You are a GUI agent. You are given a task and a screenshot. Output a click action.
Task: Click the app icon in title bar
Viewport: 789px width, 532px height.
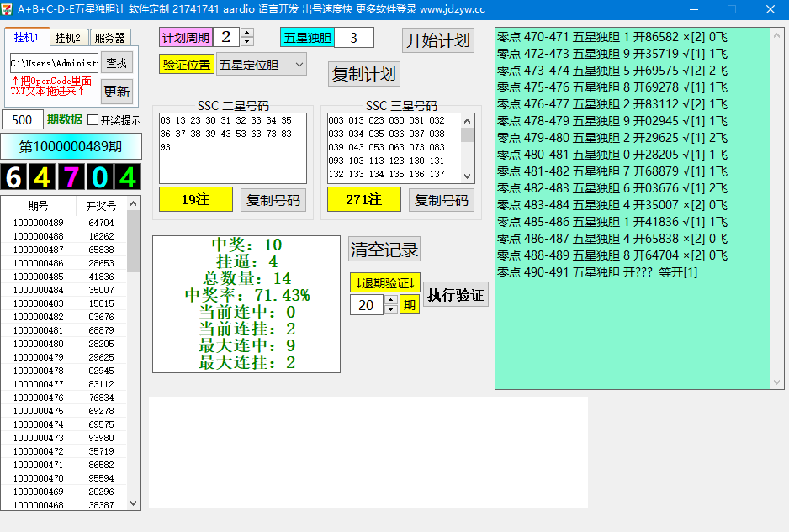pyautogui.click(x=7, y=9)
